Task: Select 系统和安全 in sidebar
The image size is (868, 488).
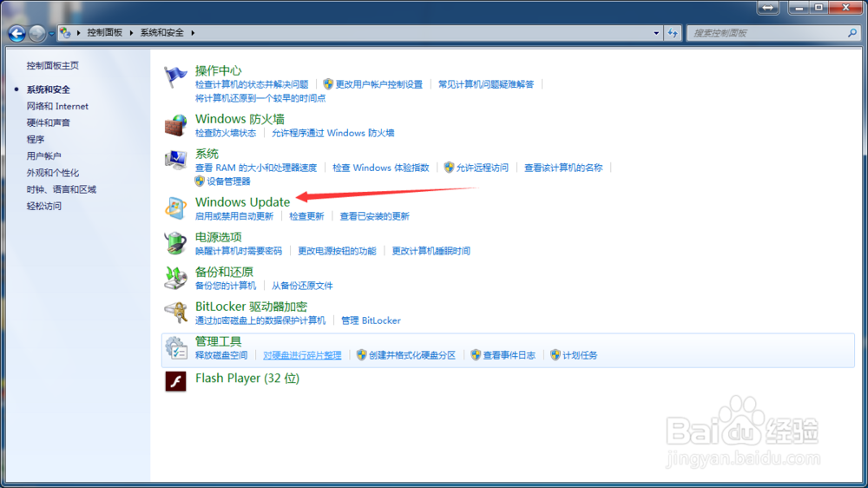Action: tap(48, 89)
